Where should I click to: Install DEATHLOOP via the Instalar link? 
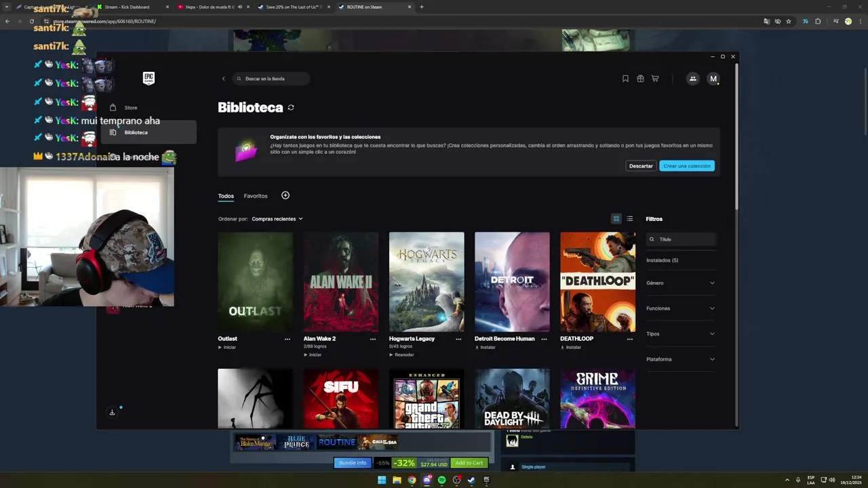pyautogui.click(x=571, y=347)
